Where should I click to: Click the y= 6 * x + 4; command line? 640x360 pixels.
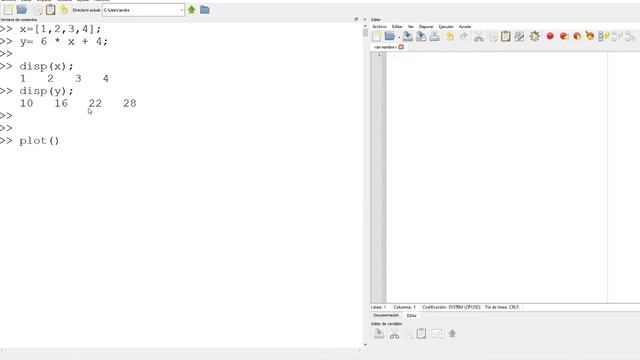pyautogui.click(x=64, y=42)
